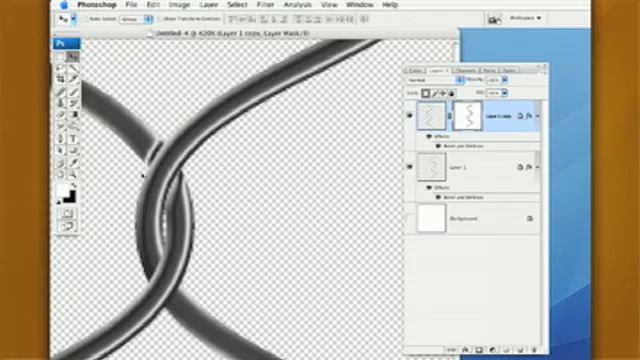Open the Auto-Select Group dropdown
The height and width of the screenshot is (360, 640).
pyautogui.click(x=136, y=19)
